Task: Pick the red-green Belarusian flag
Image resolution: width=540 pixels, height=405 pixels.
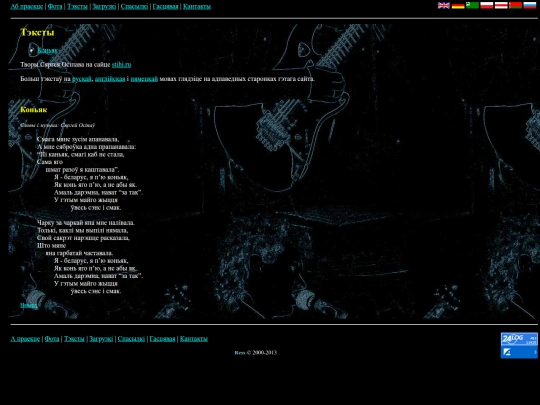Action: [515, 6]
